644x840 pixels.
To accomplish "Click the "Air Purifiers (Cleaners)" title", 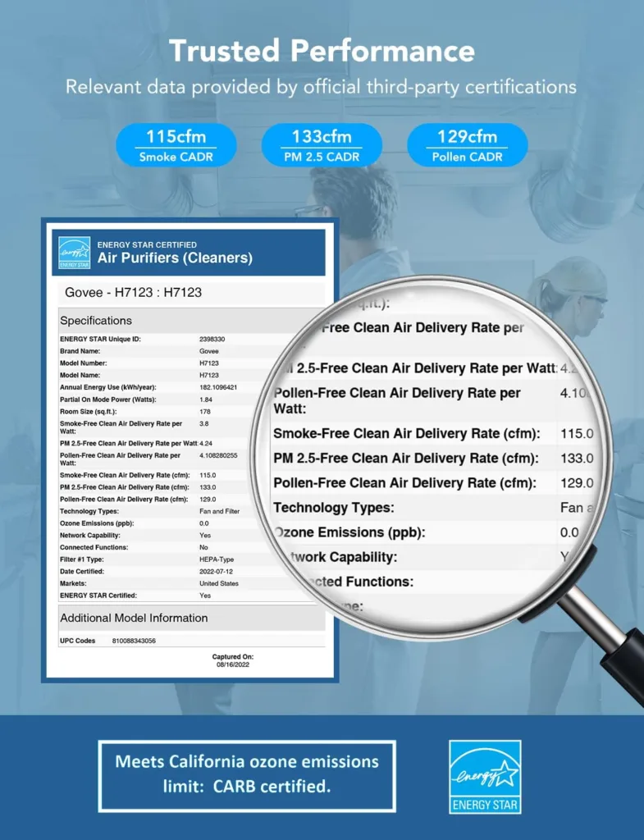I will [x=175, y=258].
